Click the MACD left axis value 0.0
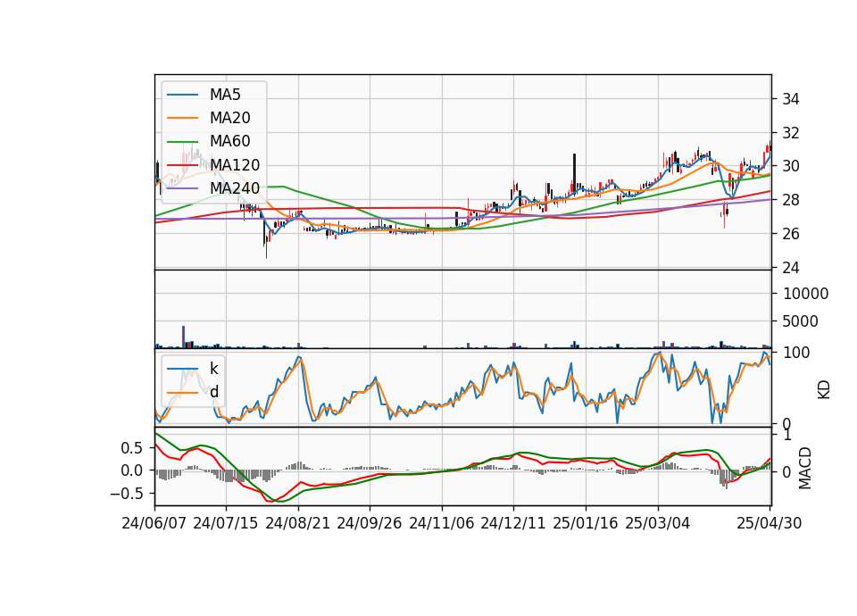Screen dimensions: 857x616 (x=131, y=471)
